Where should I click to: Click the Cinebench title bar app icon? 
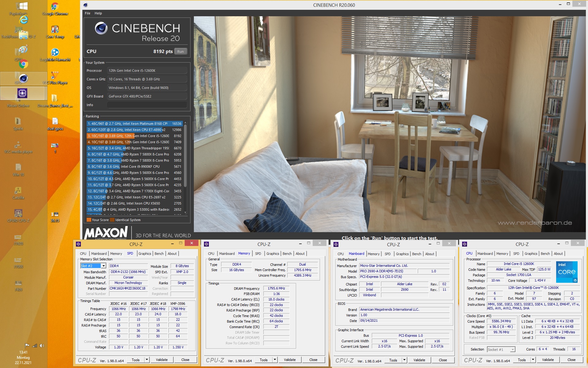pyautogui.click(x=85, y=5)
